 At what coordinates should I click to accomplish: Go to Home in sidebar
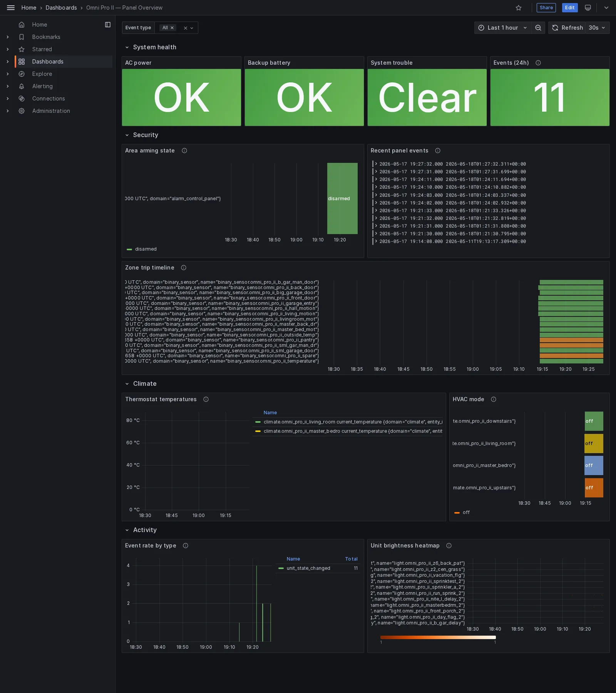[x=40, y=25]
